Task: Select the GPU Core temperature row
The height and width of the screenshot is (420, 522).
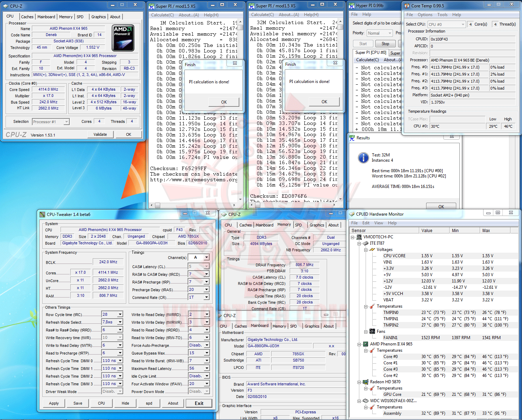Action: tap(434, 394)
